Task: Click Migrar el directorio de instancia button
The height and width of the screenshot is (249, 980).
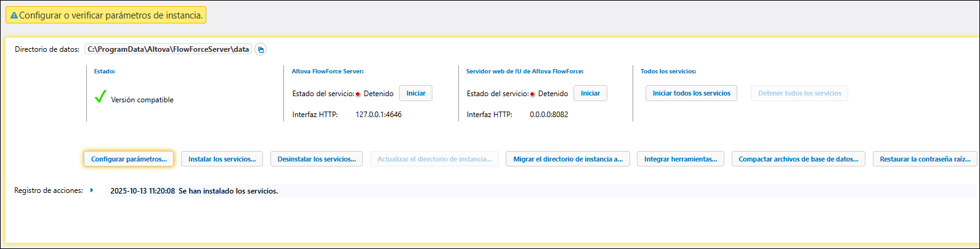Action: pos(568,159)
